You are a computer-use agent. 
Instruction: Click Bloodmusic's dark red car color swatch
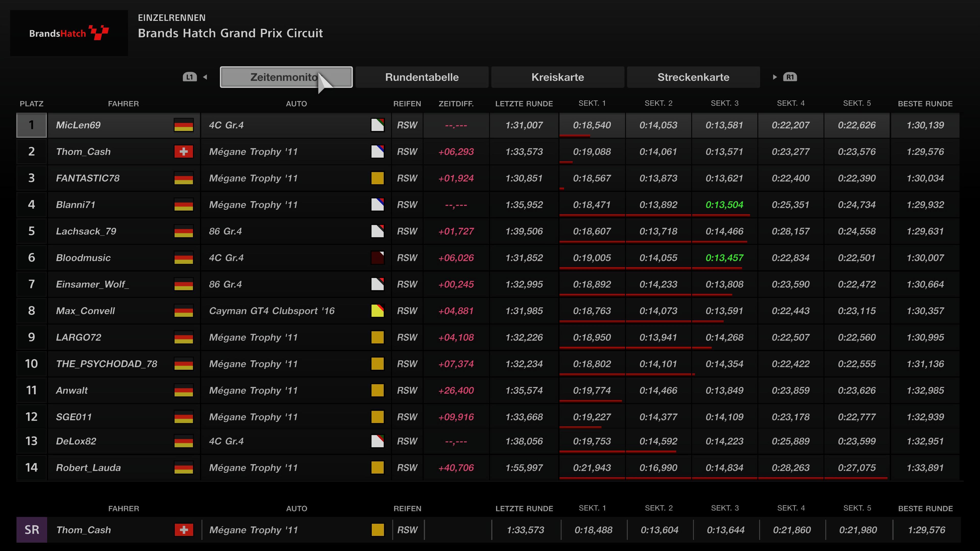point(377,258)
